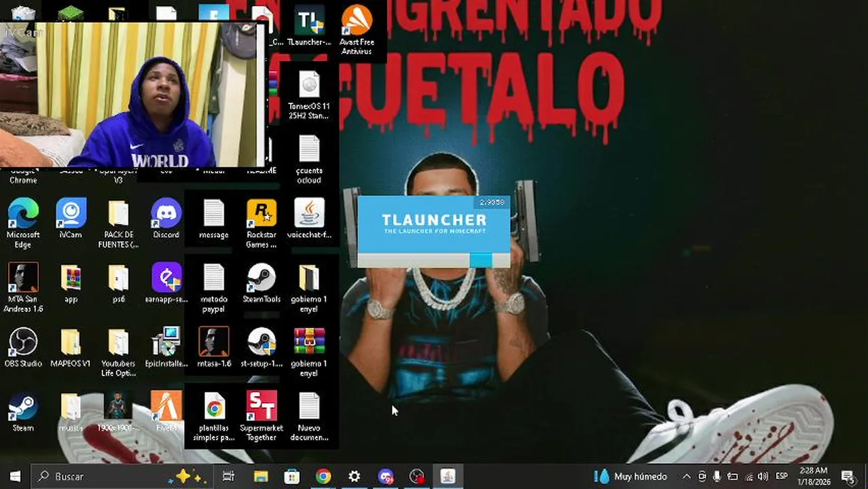
Task: Select the mtasa-1.6 installer icon
Action: [213, 348]
